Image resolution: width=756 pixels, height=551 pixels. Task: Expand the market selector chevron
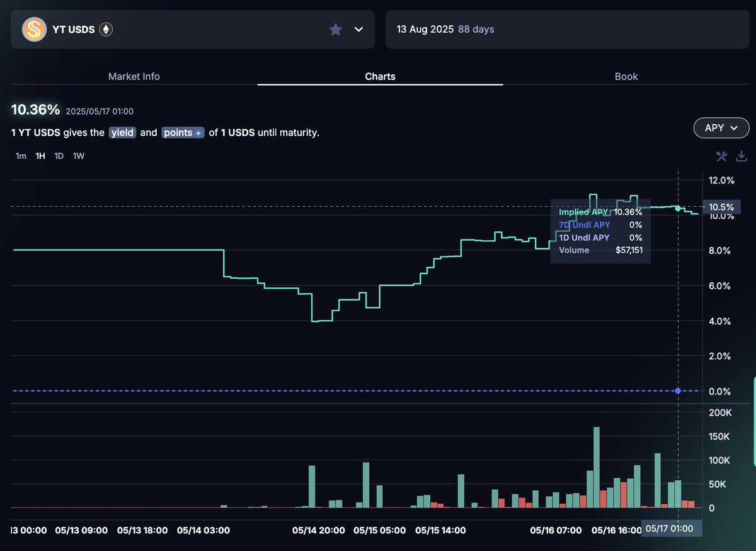tap(359, 29)
